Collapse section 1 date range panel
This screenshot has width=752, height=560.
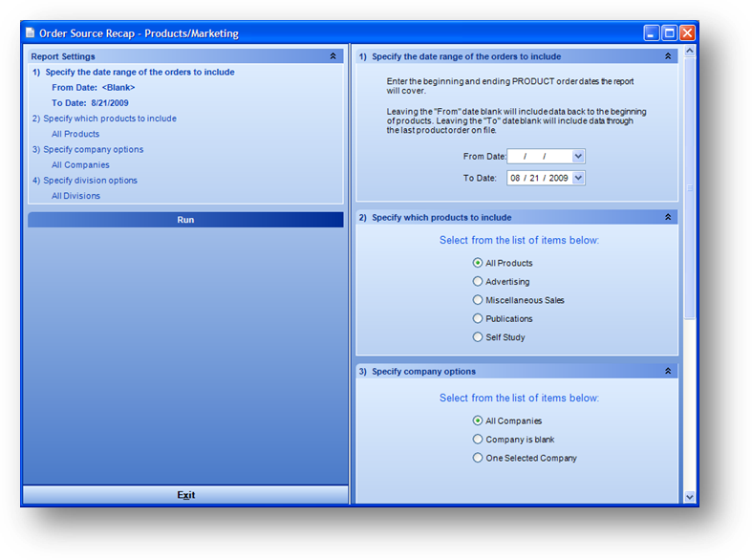pyautogui.click(x=668, y=56)
